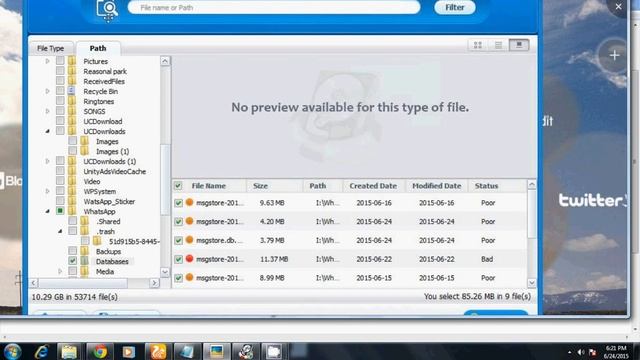
Task: Switch to thumbnail grid view
Action: pos(478,45)
